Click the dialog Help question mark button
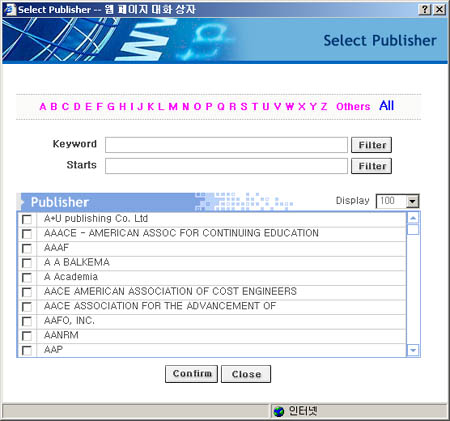 pos(424,9)
